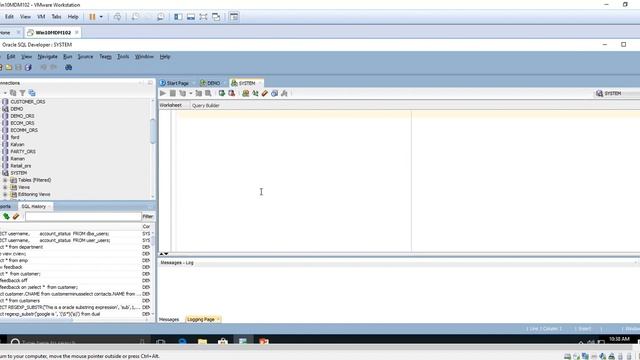This screenshot has height=360, width=640.
Task: Open the Navigate menu
Action: [x=47, y=57]
